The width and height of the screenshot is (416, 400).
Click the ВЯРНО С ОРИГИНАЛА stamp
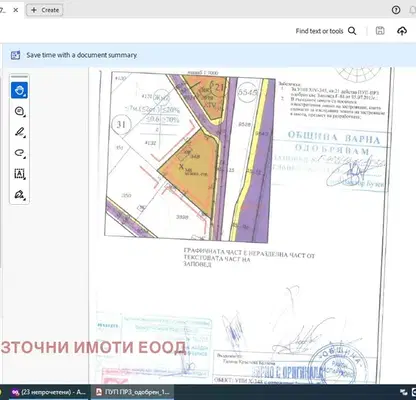287,372
